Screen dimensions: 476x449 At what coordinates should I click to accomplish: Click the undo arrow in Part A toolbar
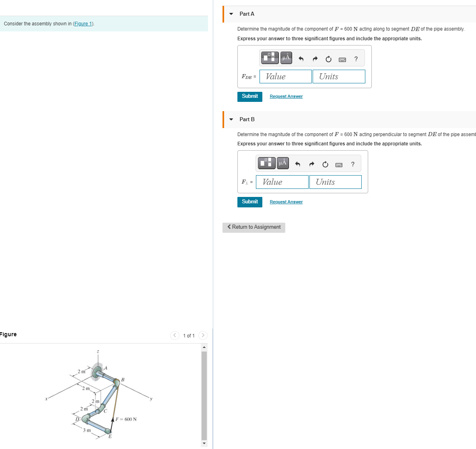301,59
